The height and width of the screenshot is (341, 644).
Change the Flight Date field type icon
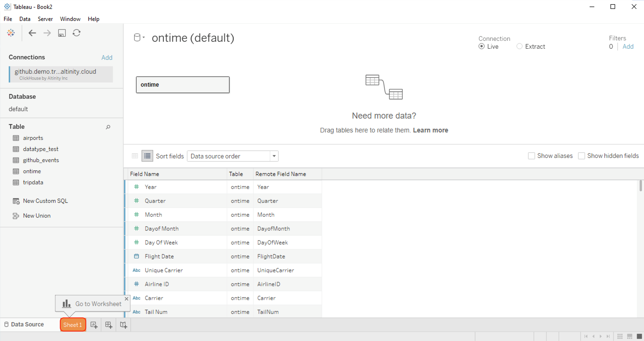pos(136,256)
